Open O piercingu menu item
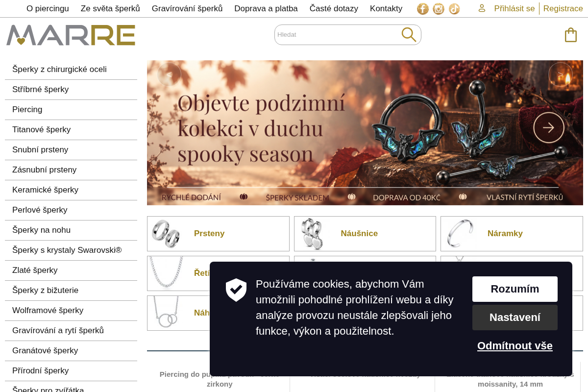Image resolution: width=588 pixels, height=392 pixels. tap(48, 8)
